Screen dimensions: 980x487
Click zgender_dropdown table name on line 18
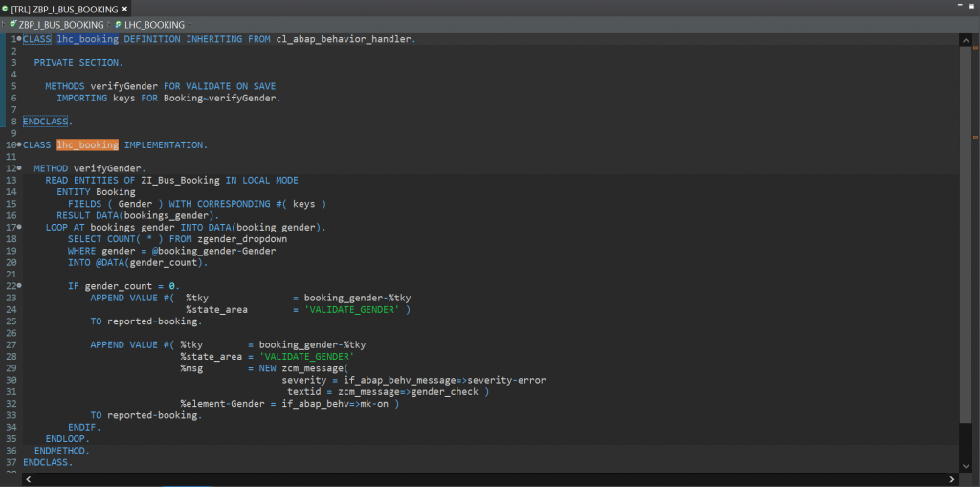click(242, 239)
